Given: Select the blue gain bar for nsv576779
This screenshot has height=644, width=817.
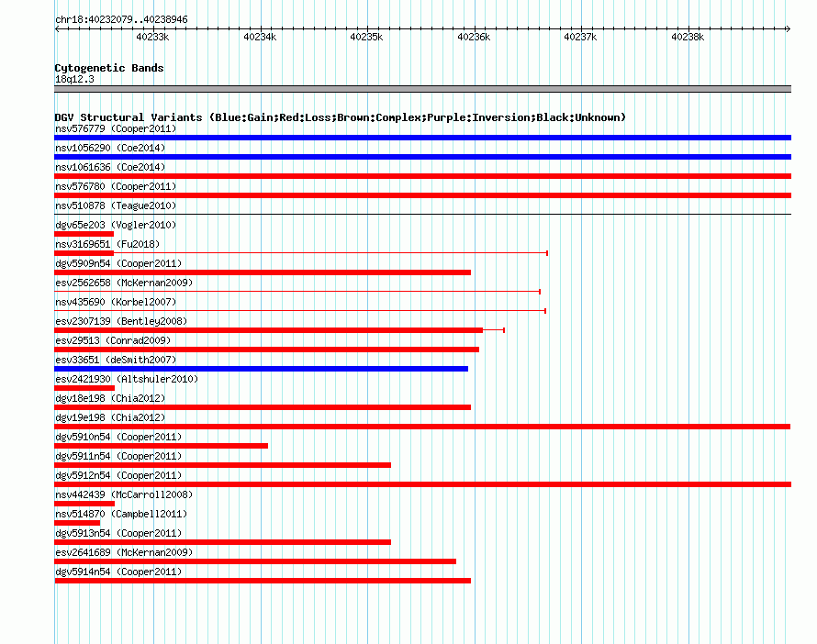Looking at the screenshot, I should pyautogui.click(x=422, y=138).
